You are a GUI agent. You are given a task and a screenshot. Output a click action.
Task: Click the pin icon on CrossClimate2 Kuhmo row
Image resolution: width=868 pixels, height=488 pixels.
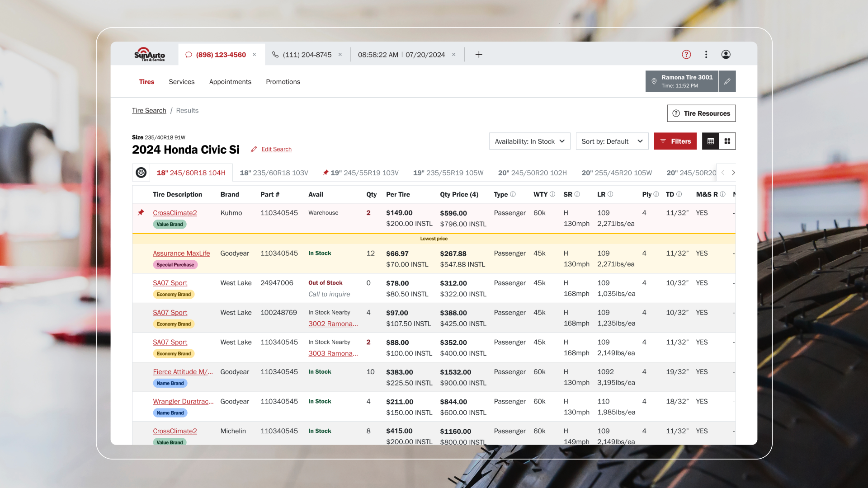pyautogui.click(x=141, y=212)
